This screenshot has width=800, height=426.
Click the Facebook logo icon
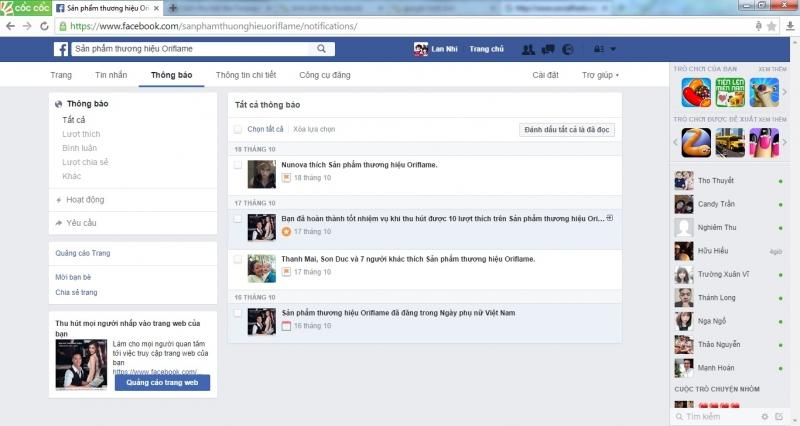[61, 49]
